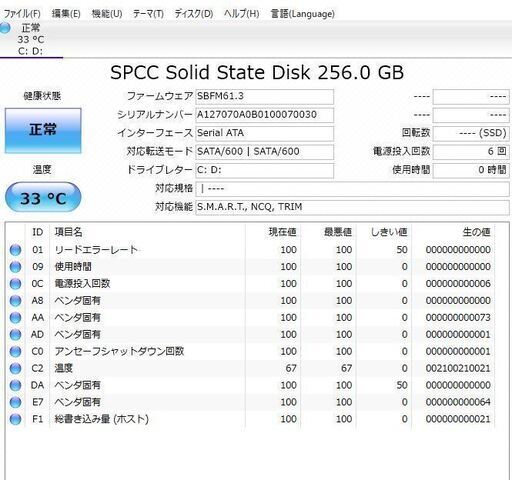The height and width of the screenshot is (480, 512).
Task: Click status circle beside 電源投入回数 row 0C
Action: click(x=15, y=284)
